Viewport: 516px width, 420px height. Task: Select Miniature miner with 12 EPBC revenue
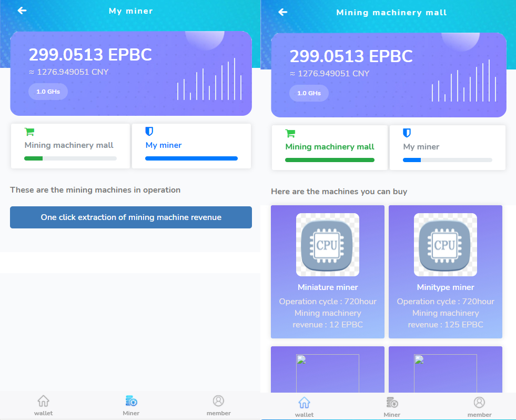[328, 287]
